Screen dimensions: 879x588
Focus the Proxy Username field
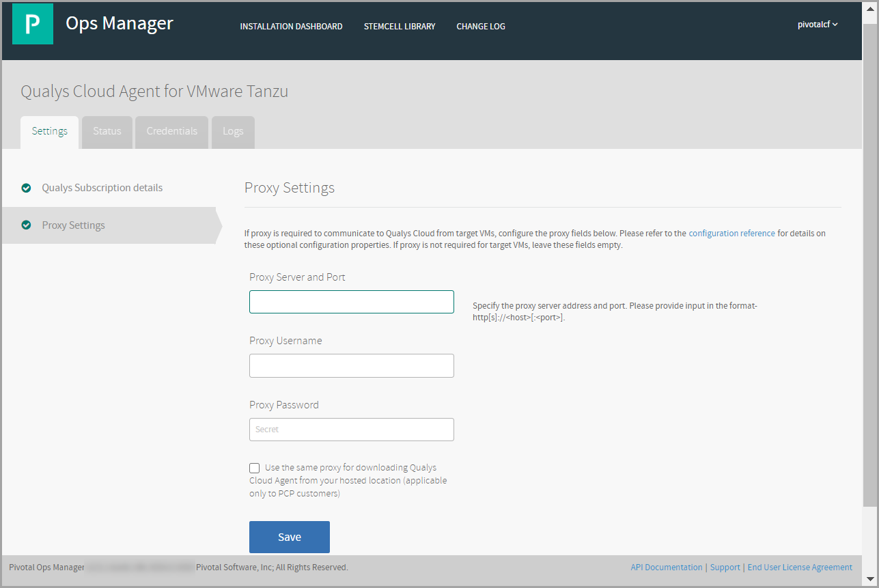(x=352, y=365)
